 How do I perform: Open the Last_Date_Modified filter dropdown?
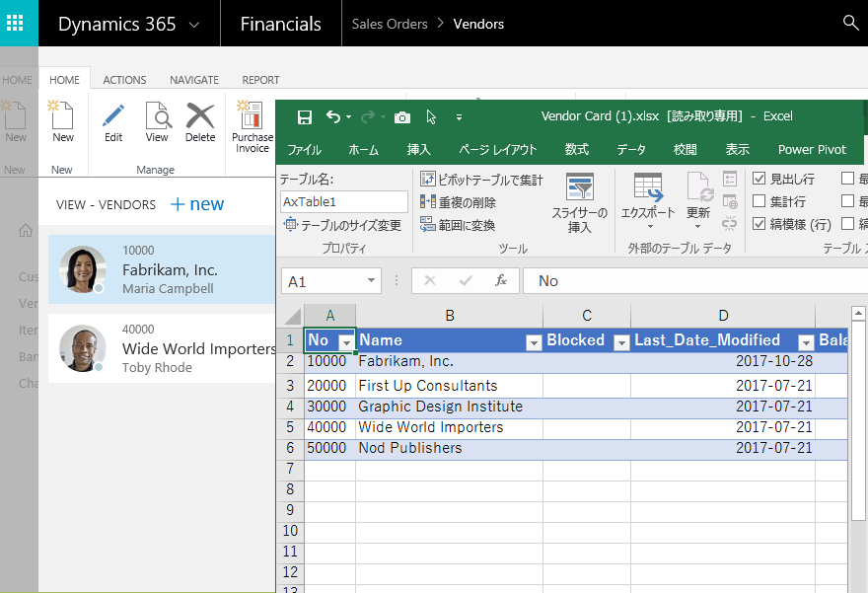pyautogui.click(x=806, y=342)
